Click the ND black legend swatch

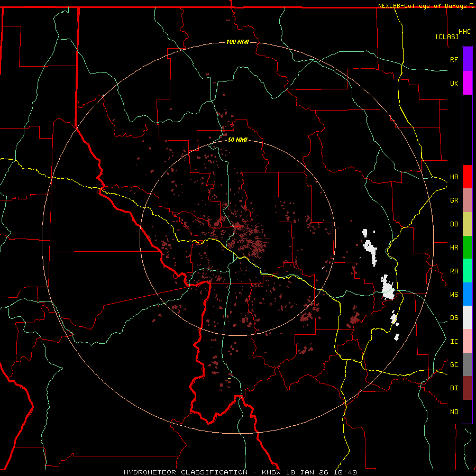point(467,411)
